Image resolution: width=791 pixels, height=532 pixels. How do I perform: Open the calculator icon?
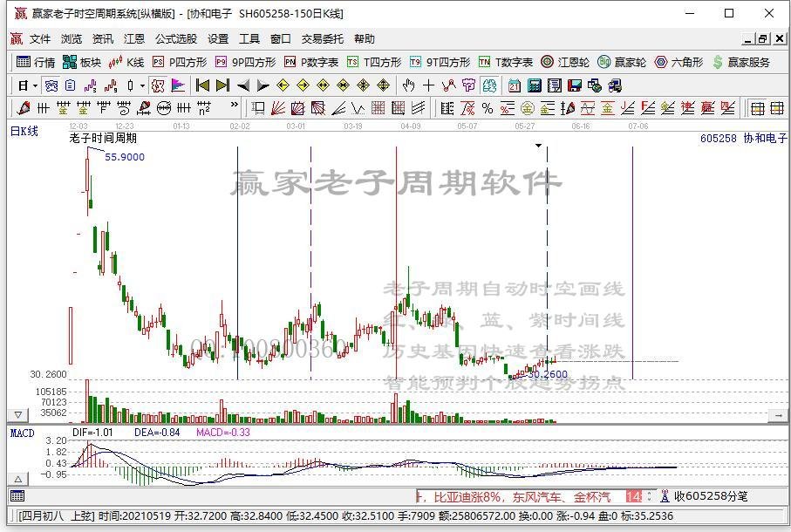(535, 85)
